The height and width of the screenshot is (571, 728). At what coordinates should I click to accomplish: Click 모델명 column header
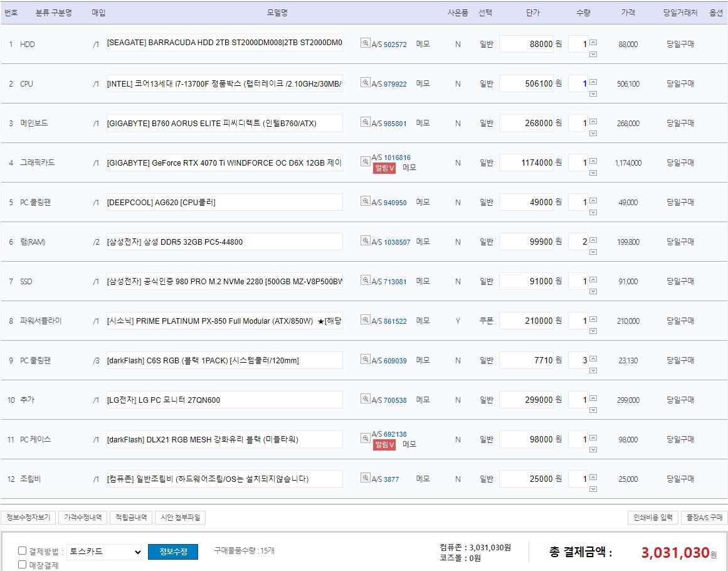click(277, 13)
